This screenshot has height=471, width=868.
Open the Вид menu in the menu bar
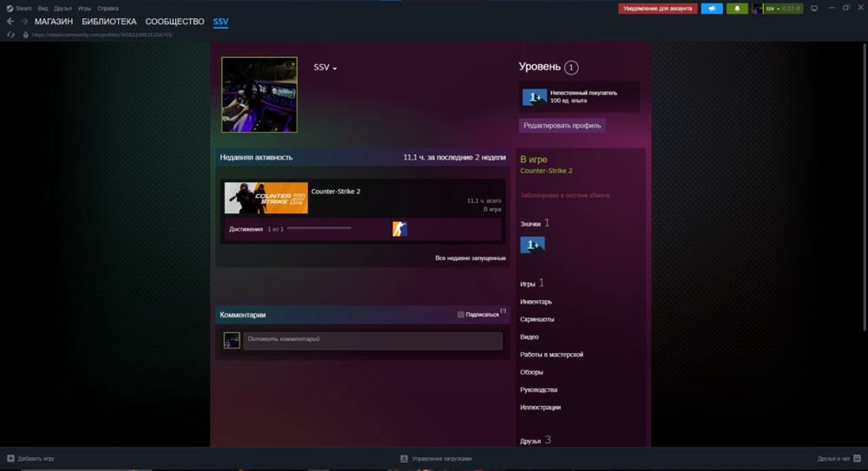(x=43, y=9)
